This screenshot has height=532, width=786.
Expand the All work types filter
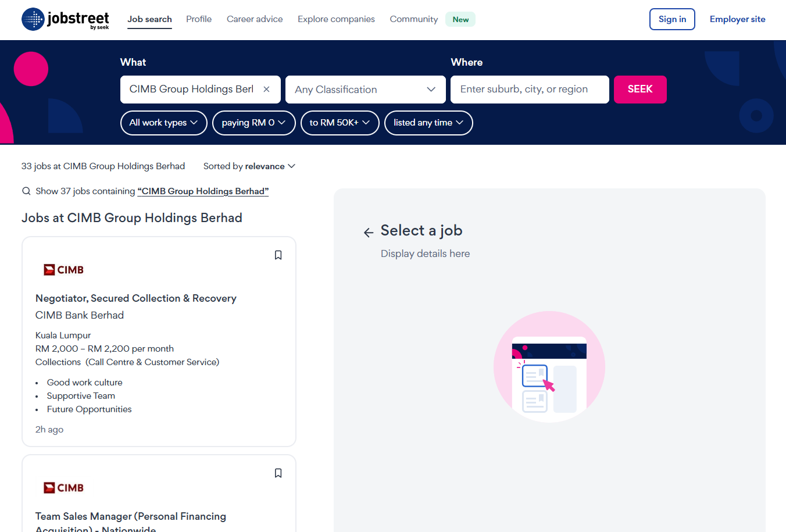point(164,123)
